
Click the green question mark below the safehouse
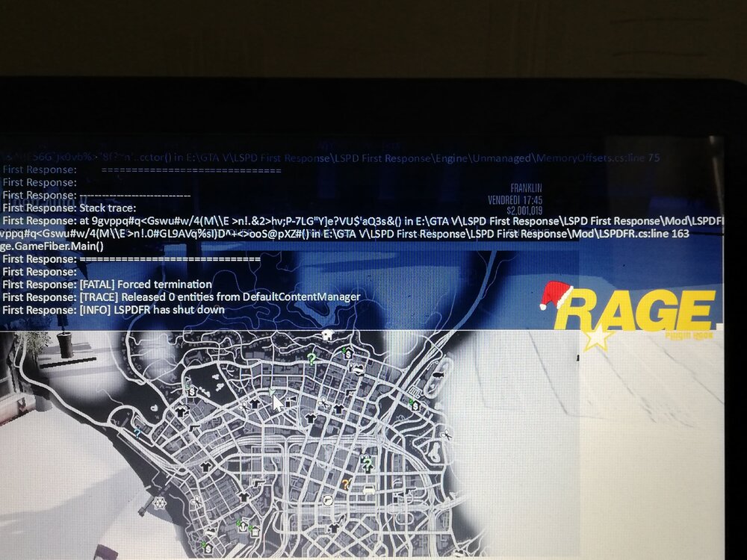(311, 358)
